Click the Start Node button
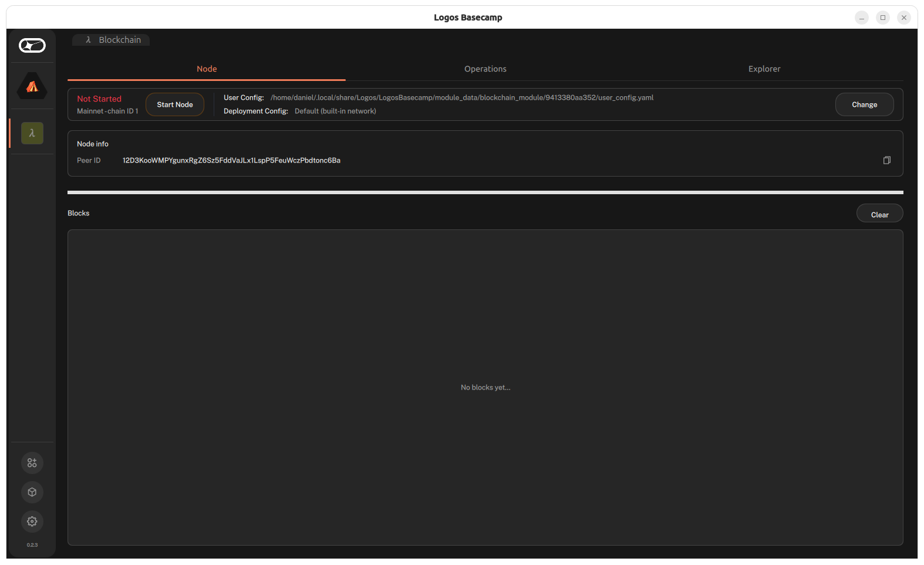This screenshot has height=565, width=924. coord(175,104)
